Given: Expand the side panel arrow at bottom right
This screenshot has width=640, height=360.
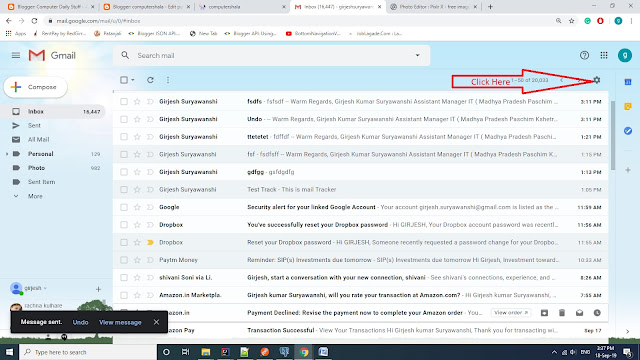Looking at the screenshot, I should (628, 331).
